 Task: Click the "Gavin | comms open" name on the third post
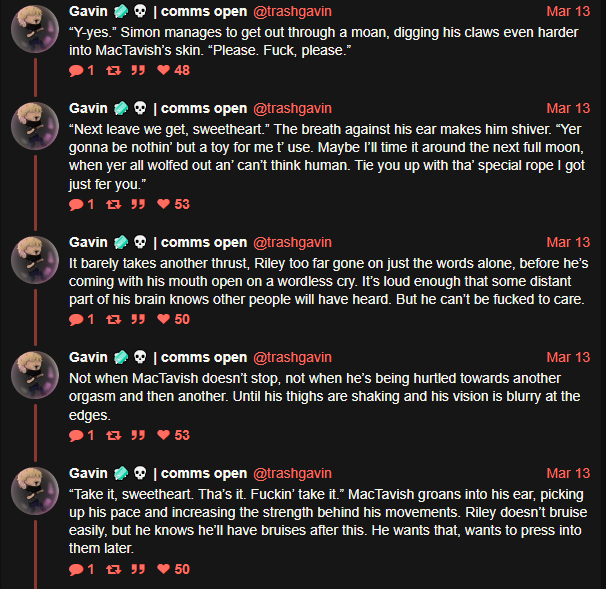158,242
